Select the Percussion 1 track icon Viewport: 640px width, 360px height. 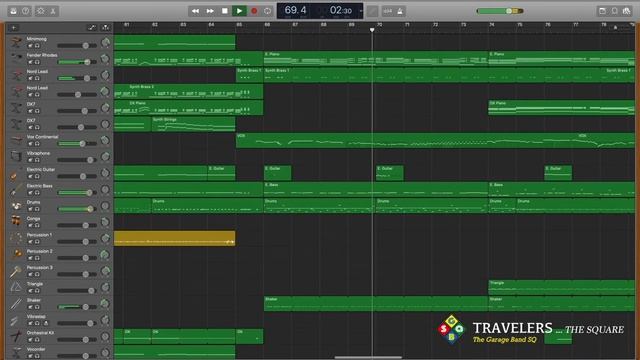[x=16, y=238]
